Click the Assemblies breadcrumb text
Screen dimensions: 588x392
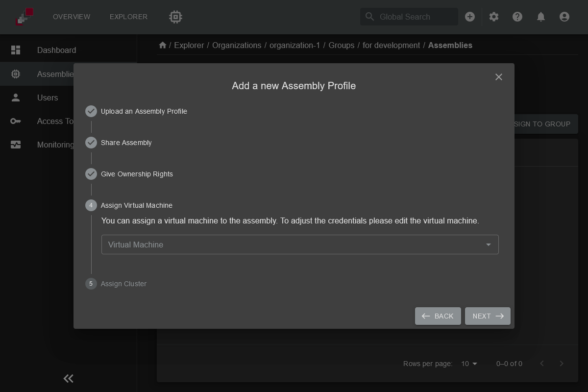[x=450, y=45]
